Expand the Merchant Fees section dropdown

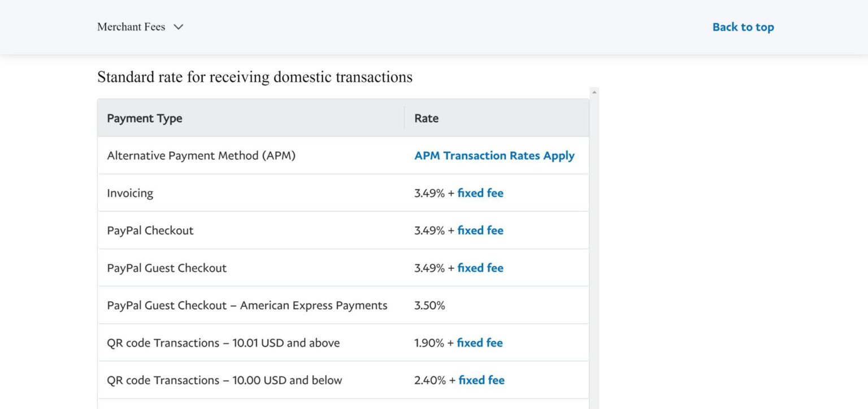tap(141, 27)
